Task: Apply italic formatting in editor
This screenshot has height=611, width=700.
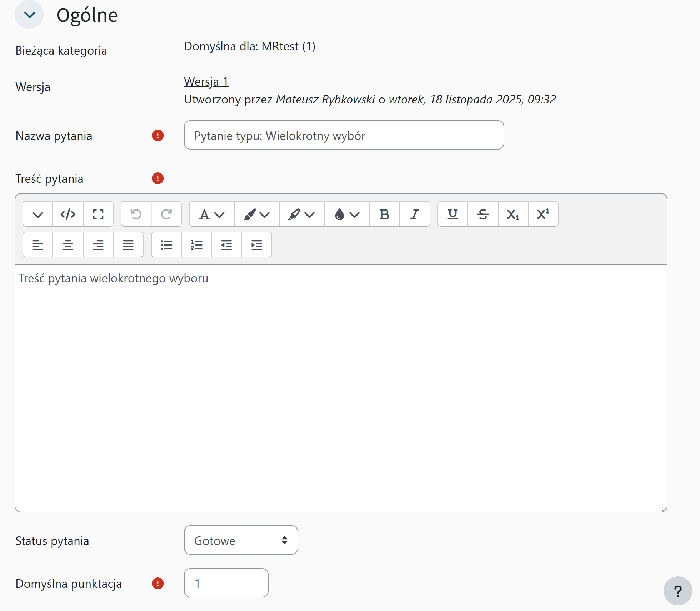Action: [x=414, y=214]
